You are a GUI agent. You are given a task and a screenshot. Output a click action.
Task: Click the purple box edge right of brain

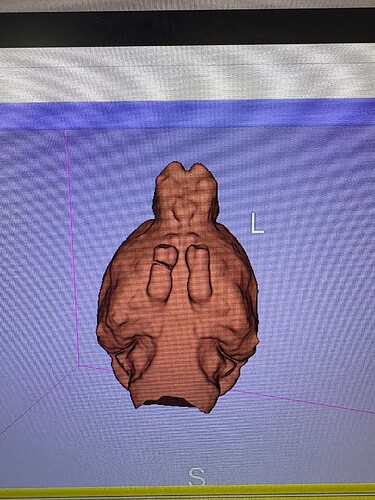coord(303,401)
